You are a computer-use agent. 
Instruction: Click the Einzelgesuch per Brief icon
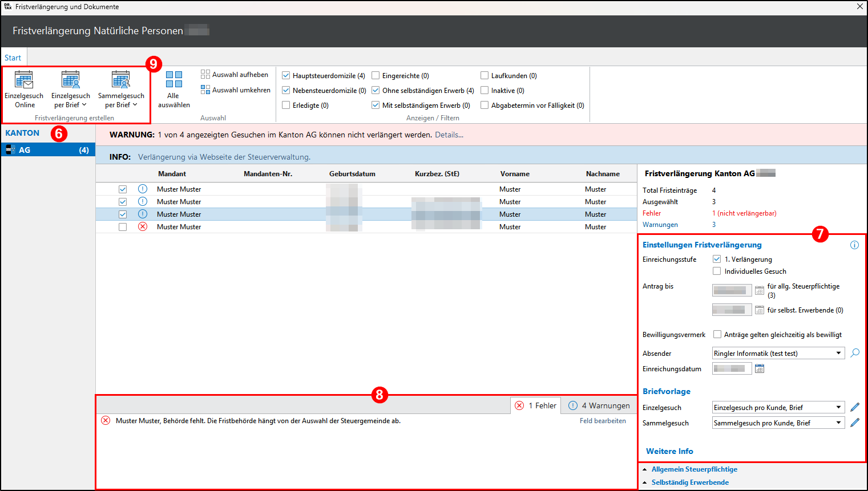tap(70, 80)
